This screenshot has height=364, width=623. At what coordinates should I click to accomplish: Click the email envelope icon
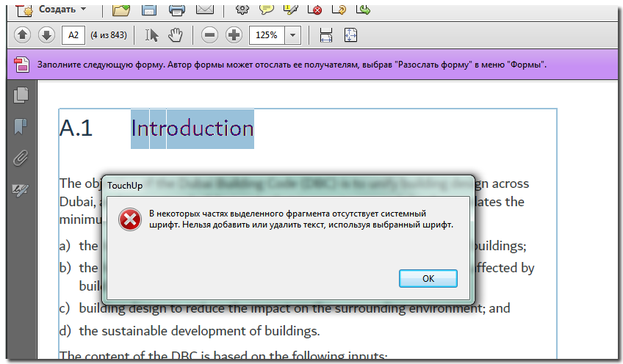(205, 10)
